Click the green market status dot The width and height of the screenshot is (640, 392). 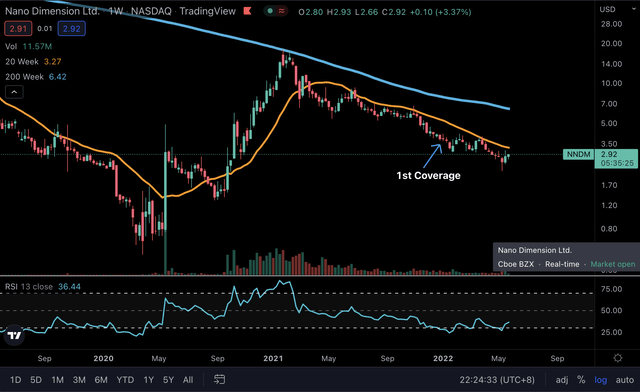(270, 11)
